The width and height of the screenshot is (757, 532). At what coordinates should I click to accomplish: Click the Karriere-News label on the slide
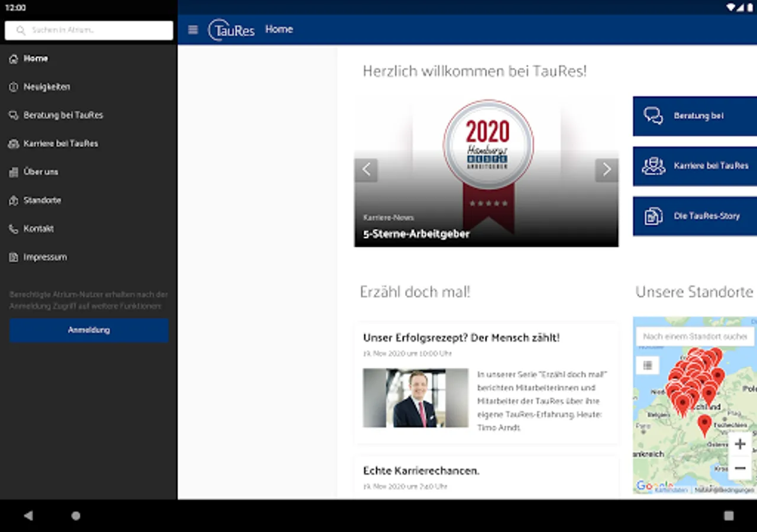tap(389, 218)
